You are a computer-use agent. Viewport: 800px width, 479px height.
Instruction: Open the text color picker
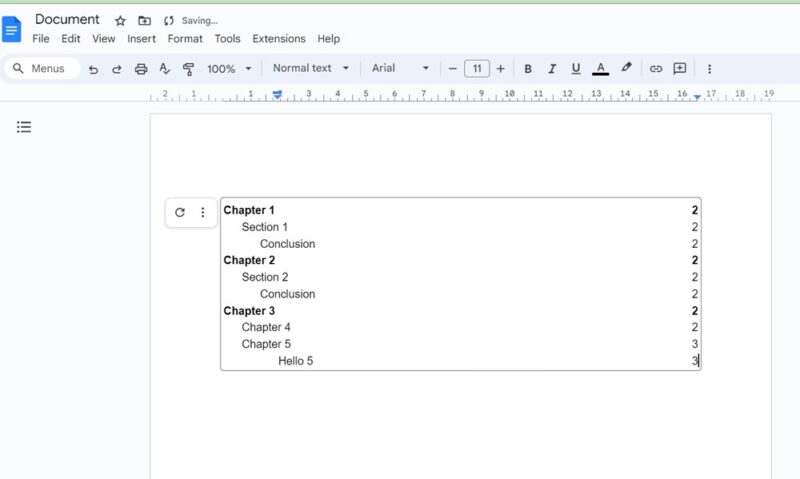[601, 68]
